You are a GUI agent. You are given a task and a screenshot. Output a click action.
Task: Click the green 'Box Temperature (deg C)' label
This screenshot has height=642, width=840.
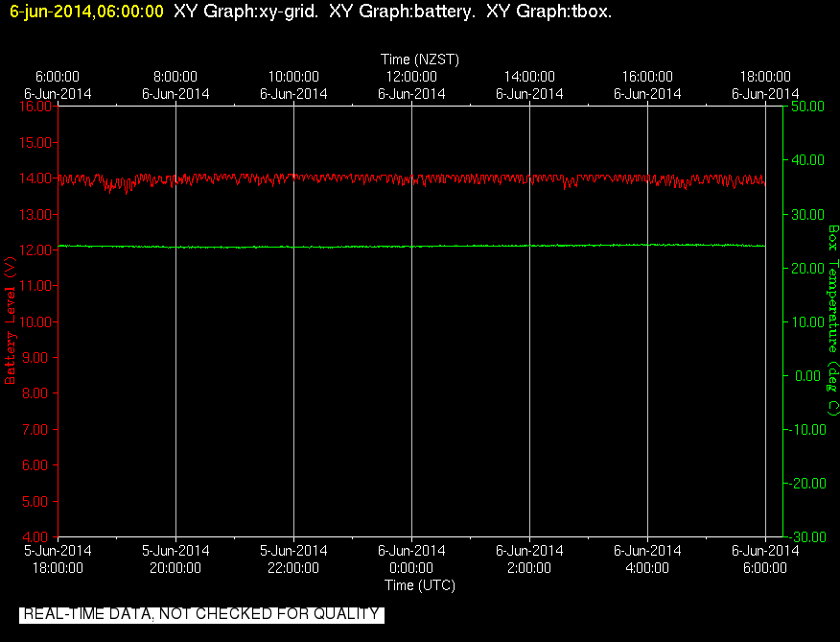pos(832,321)
